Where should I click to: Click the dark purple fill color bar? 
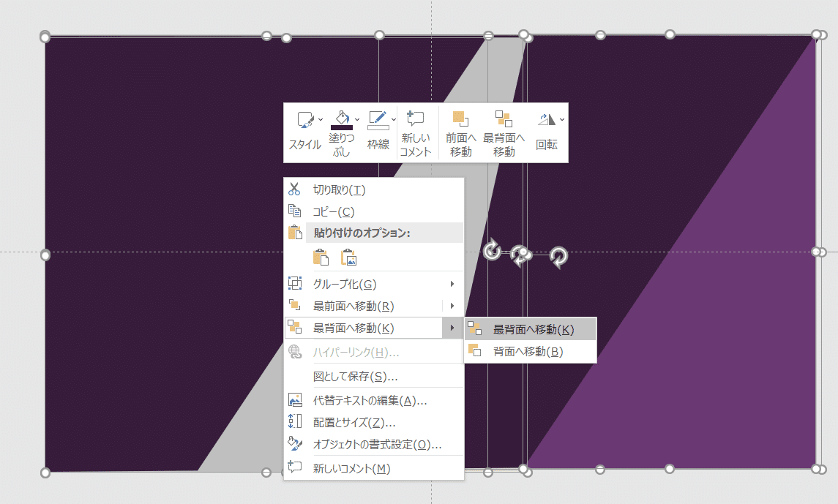[x=342, y=127]
